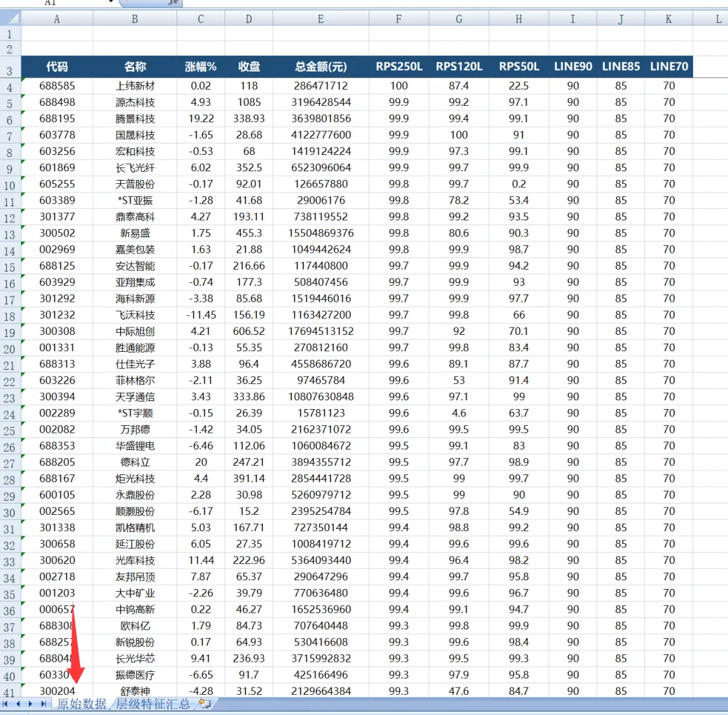This screenshot has height=715, width=728.
Task: Select the name cell 海科新源
Action: click(x=135, y=299)
